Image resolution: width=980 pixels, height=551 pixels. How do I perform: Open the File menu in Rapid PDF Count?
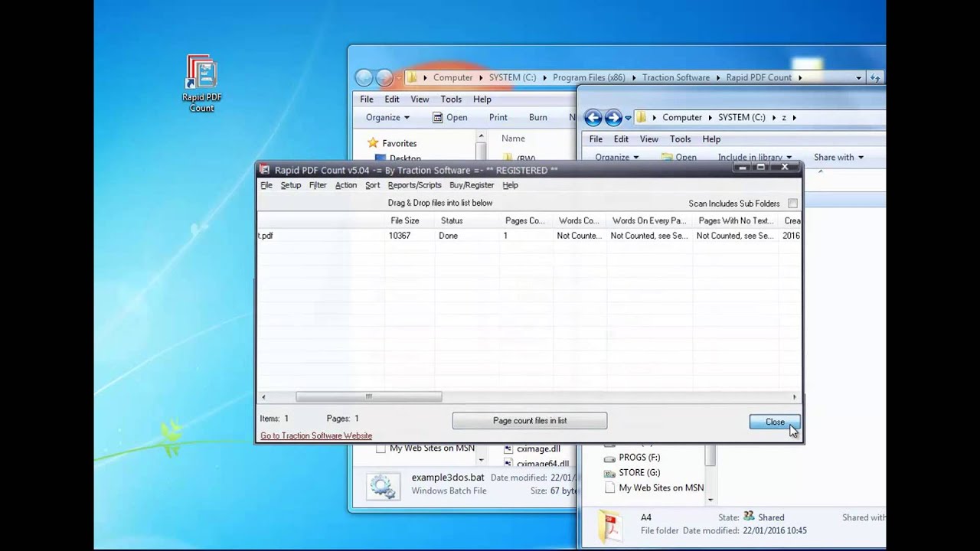point(266,185)
